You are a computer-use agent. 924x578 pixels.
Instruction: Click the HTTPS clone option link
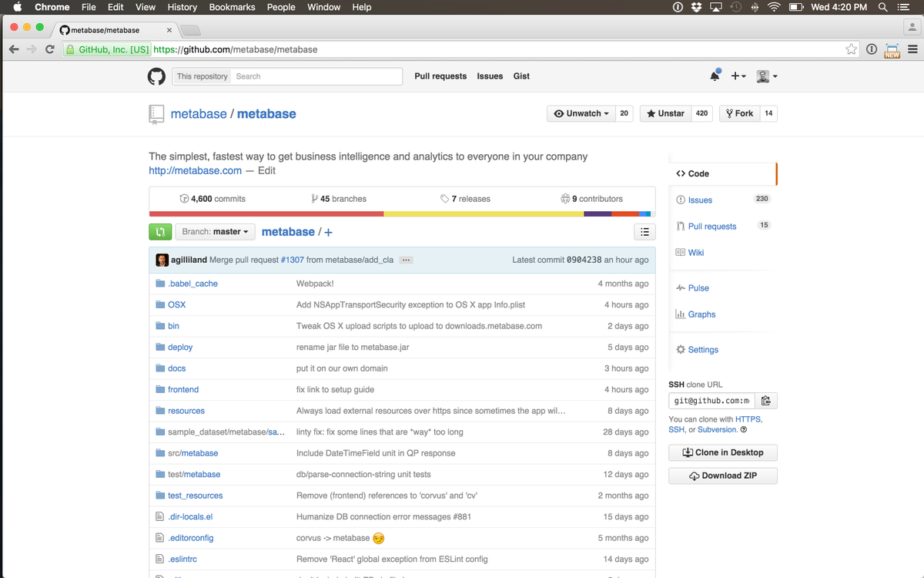pos(748,419)
